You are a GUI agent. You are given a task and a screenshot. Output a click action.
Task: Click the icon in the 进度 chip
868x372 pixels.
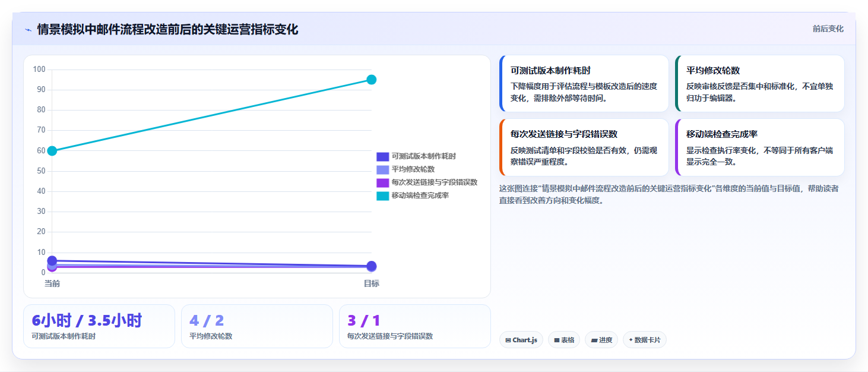coord(594,341)
